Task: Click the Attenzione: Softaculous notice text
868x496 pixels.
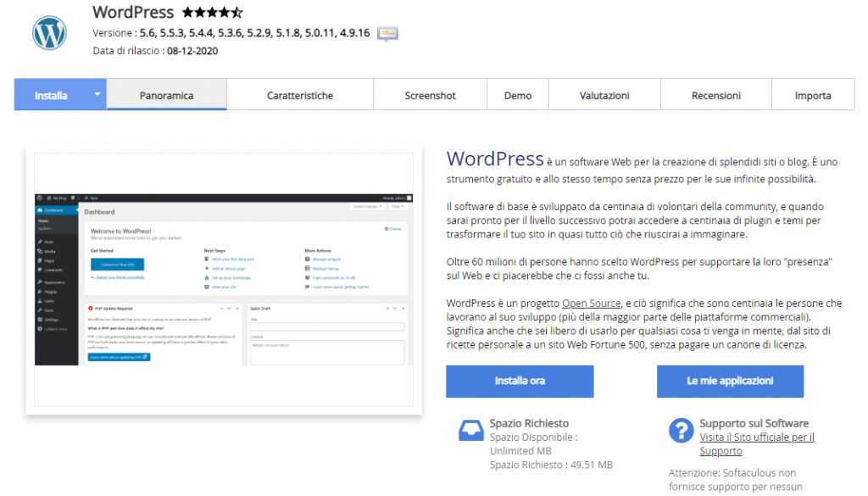Action: pos(735,480)
